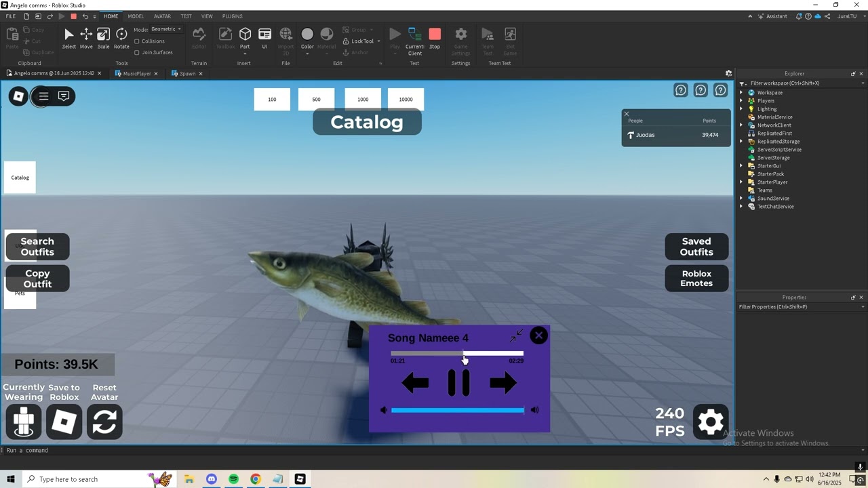This screenshot has height=488, width=868.
Task: Click the white Catalog side button
Action: (20, 178)
